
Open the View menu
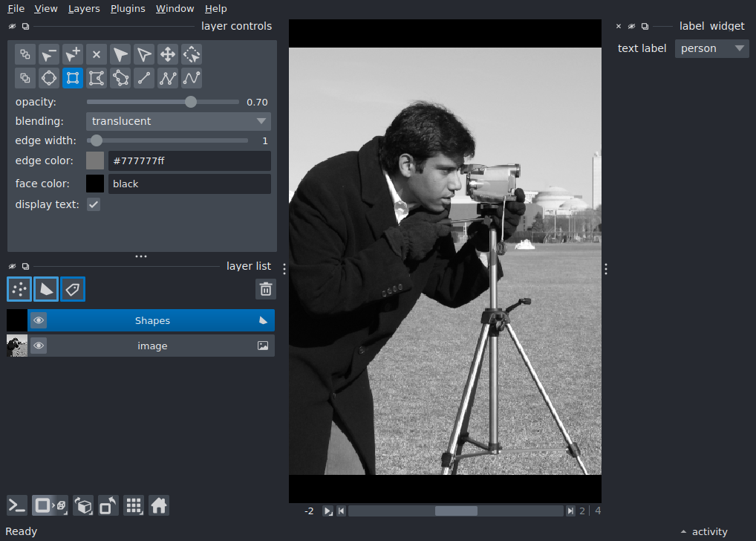46,9
